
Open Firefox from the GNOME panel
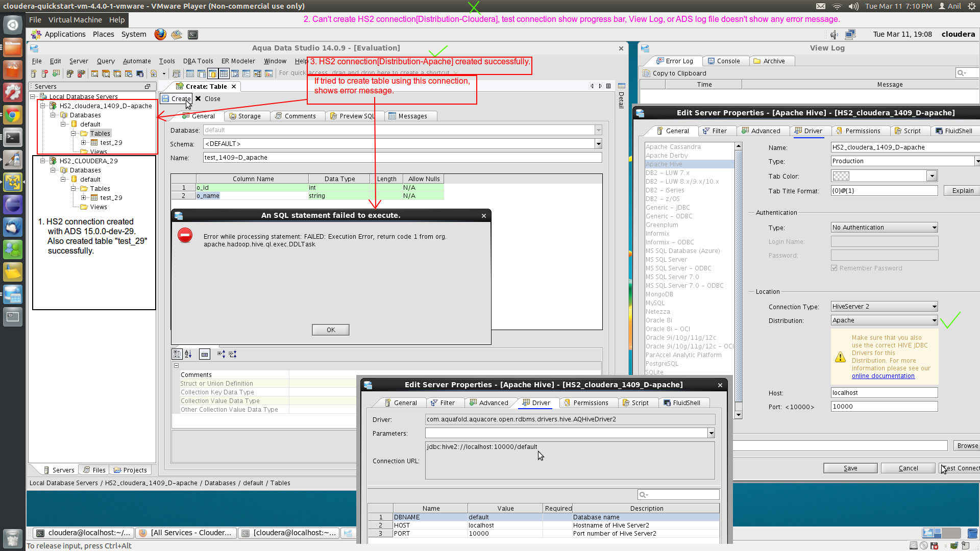(x=160, y=35)
